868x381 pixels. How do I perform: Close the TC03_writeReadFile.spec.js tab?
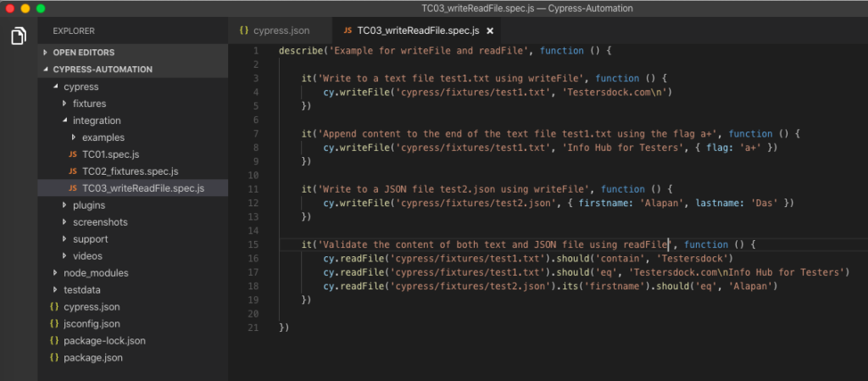[x=490, y=31]
